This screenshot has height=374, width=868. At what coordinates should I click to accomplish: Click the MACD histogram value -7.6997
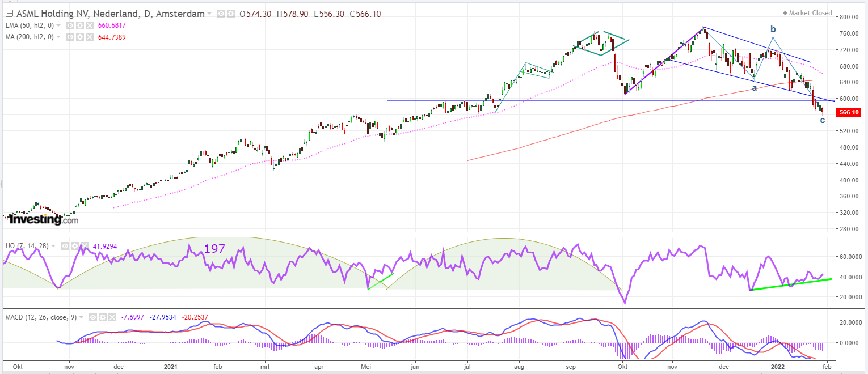tap(133, 317)
